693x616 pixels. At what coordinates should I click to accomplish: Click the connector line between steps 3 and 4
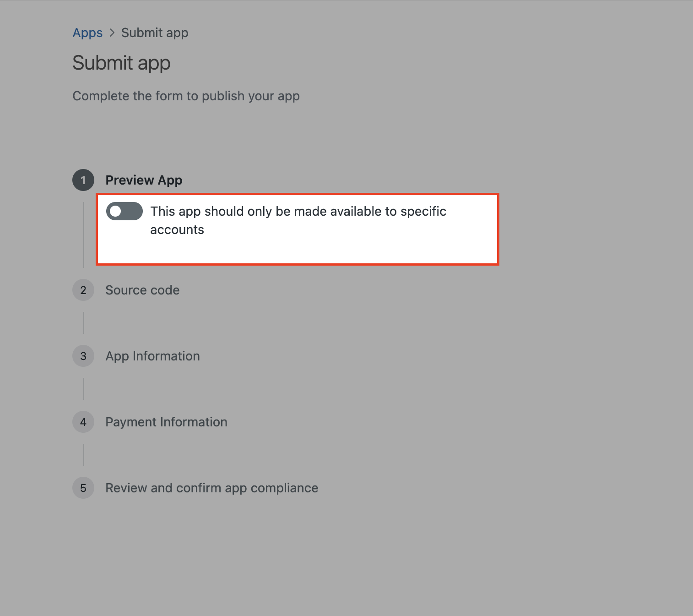(x=84, y=389)
